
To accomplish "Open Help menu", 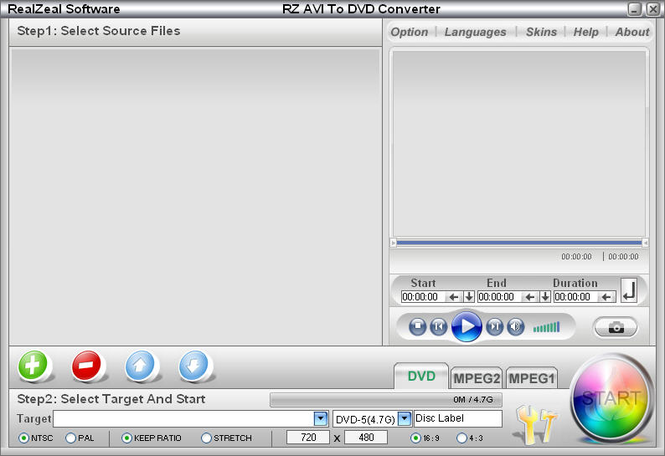I will point(586,32).
